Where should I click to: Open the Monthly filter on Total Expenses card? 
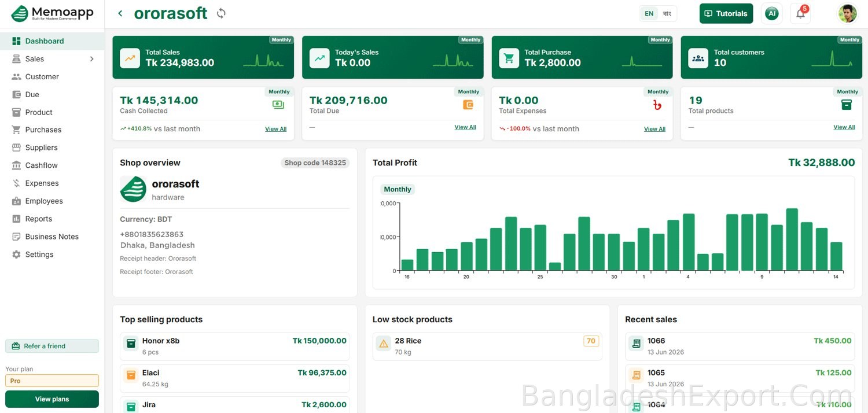(658, 92)
